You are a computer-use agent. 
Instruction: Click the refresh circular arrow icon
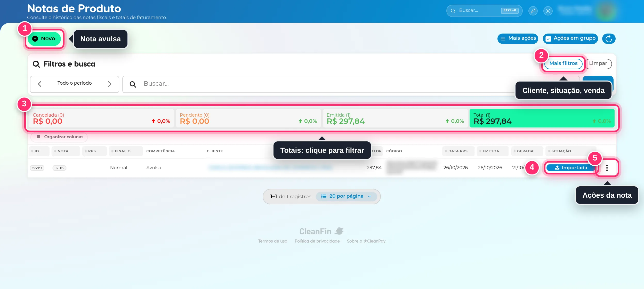pos(609,39)
